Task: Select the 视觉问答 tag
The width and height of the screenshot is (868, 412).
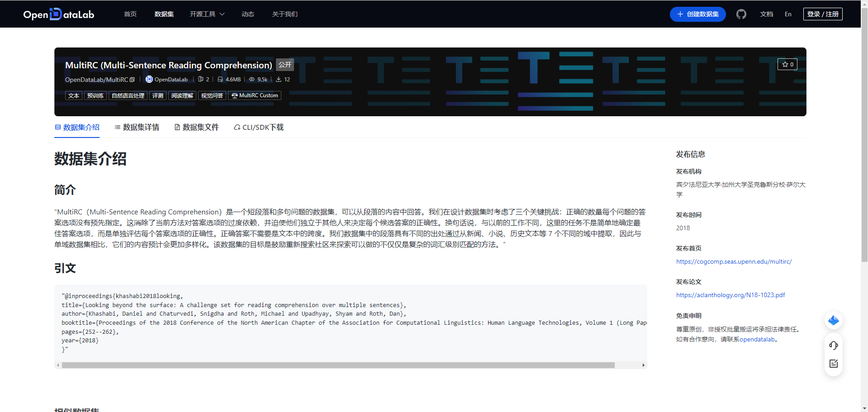Action: pos(212,95)
